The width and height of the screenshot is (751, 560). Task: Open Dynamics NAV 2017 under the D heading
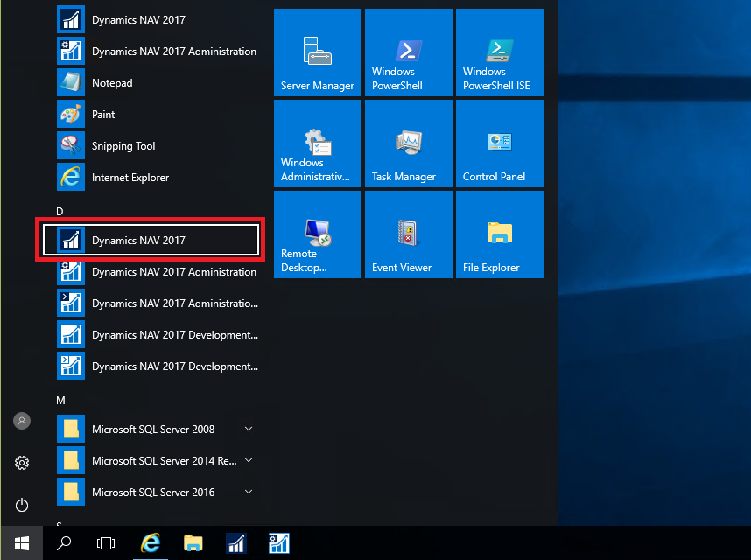pyautogui.click(x=151, y=240)
